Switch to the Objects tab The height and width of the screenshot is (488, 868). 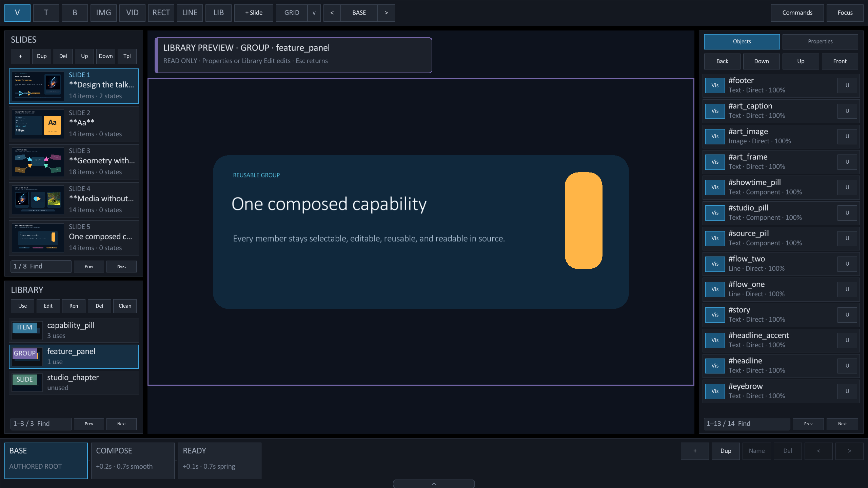(742, 42)
